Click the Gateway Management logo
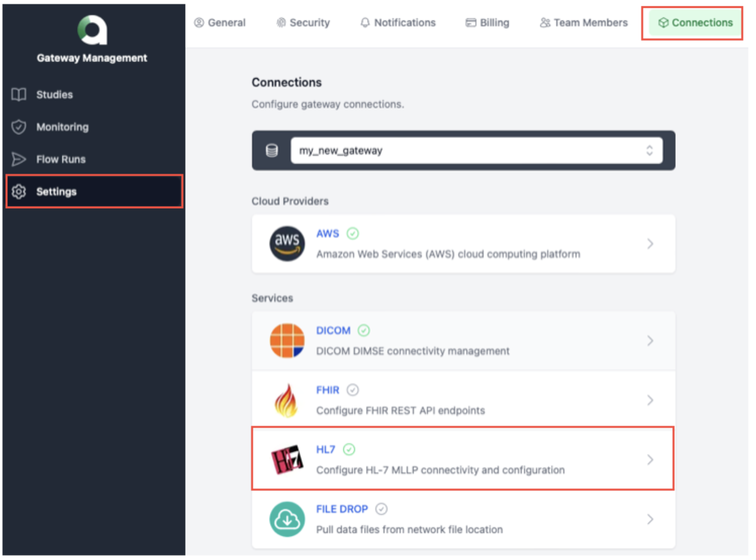756x560 pixels. [x=92, y=30]
